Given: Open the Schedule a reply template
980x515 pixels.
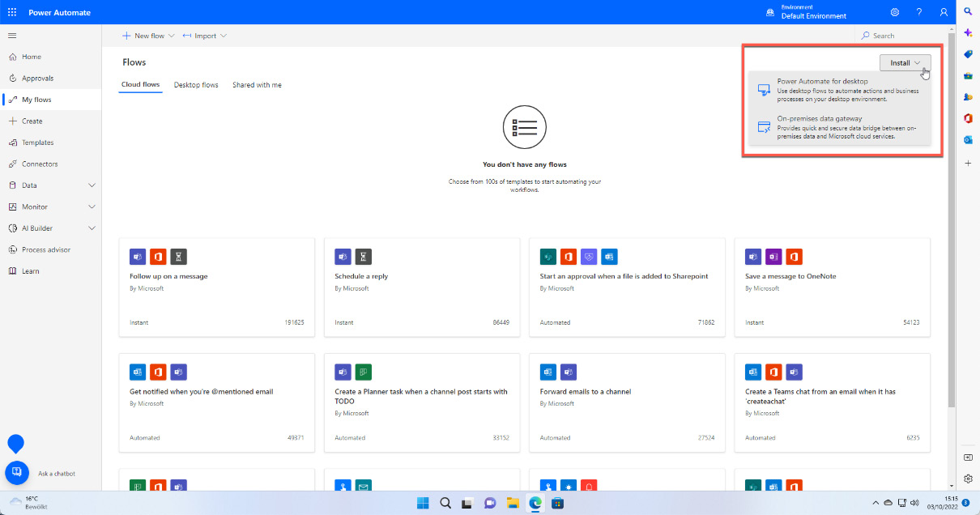Looking at the screenshot, I should click(x=422, y=287).
